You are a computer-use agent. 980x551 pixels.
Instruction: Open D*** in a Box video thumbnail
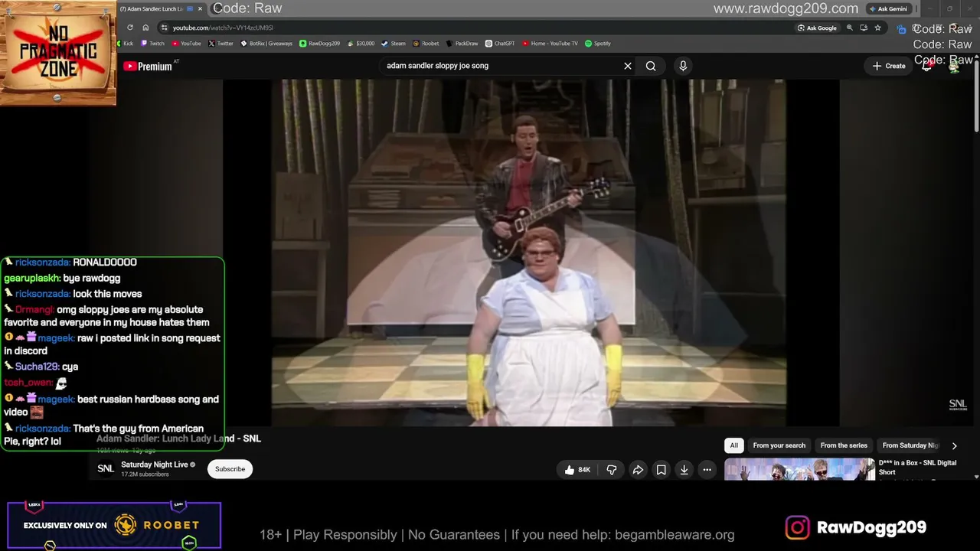[x=799, y=469]
